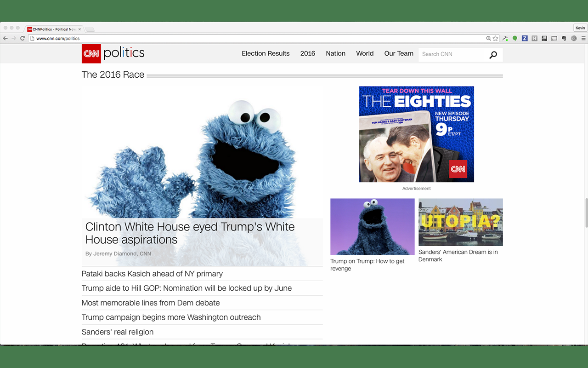
Task: Bookmark this page with the star icon
Action: pos(495,39)
